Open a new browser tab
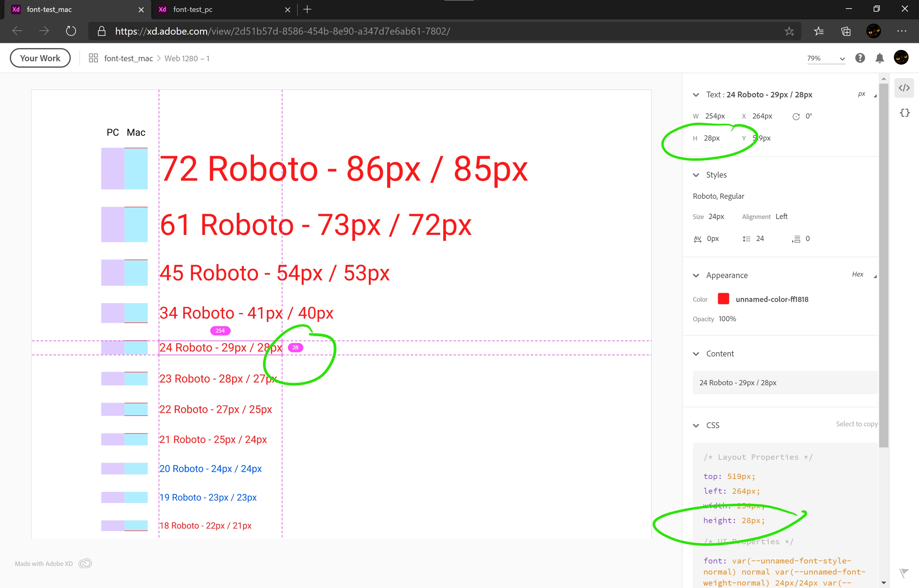This screenshot has height=588, width=919. coord(307,9)
